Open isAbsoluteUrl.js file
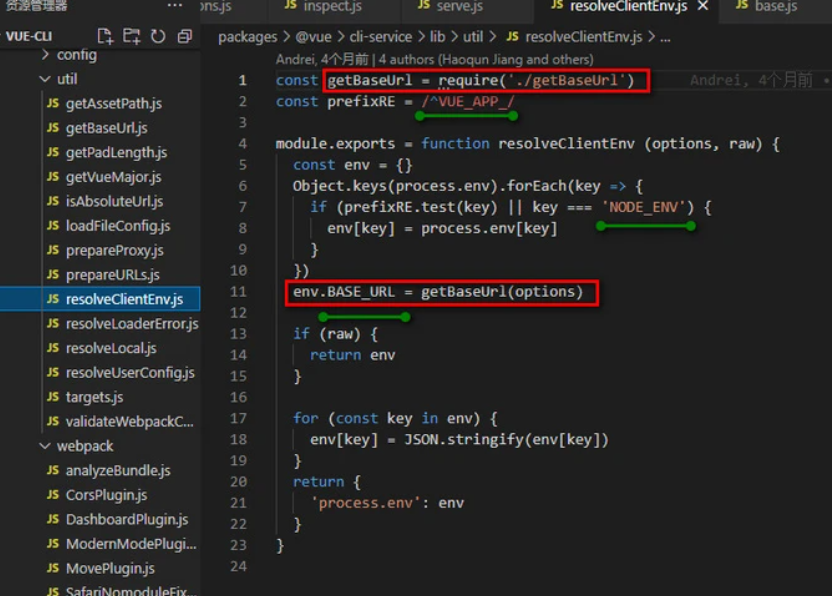The height and width of the screenshot is (596, 832). [115, 201]
